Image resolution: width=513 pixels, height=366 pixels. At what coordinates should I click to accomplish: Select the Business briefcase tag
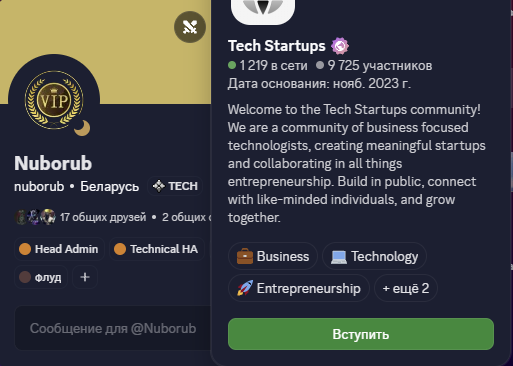(273, 256)
